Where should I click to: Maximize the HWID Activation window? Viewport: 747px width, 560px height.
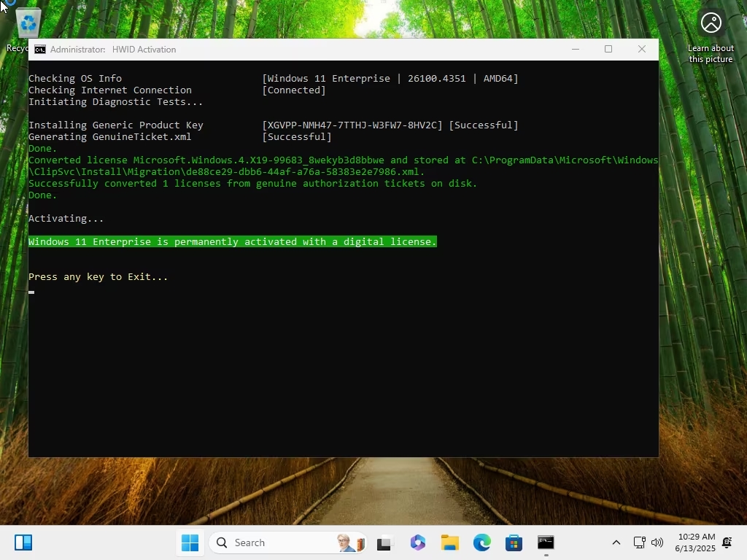coord(608,49)
